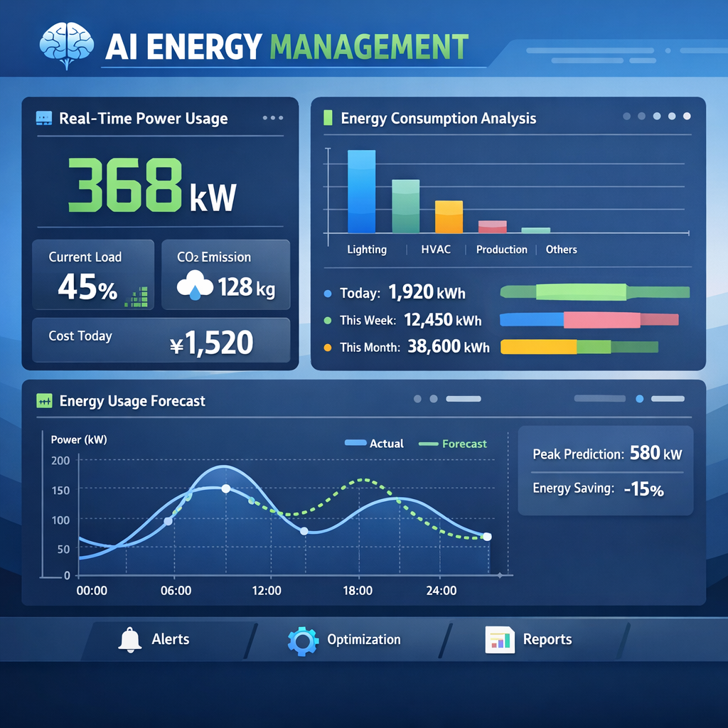Select the blue dot in Forecast header
Viewport: 728px width, 728px height.
coord(639,400)
